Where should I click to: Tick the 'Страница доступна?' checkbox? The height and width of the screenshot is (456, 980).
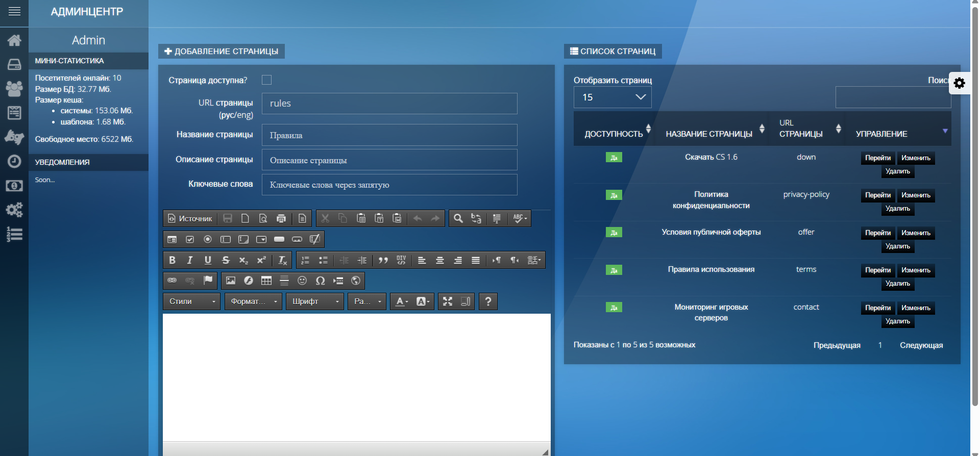(266, 80)
